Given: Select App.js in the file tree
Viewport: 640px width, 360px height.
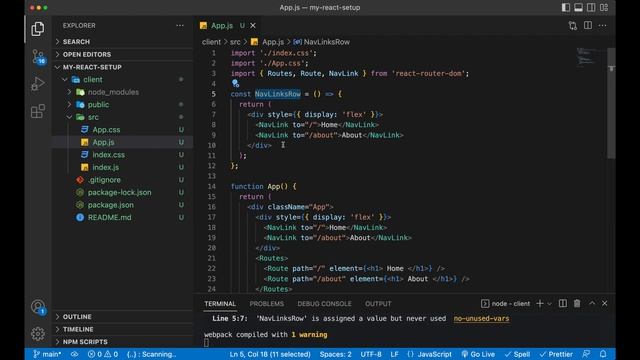Looking at the screenshot, I should 122,142.
